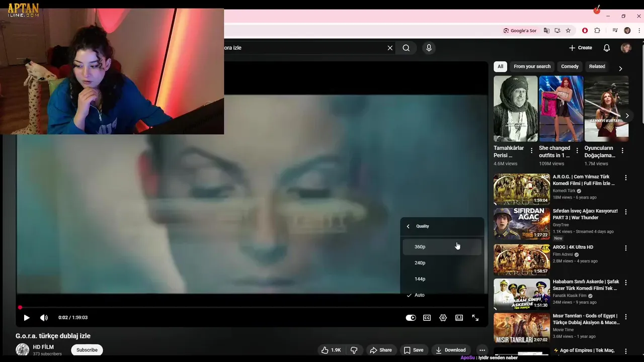
Task: Open A.R.O.G. Cem Yılmaz video title
Action: click(x=584, y=180)
